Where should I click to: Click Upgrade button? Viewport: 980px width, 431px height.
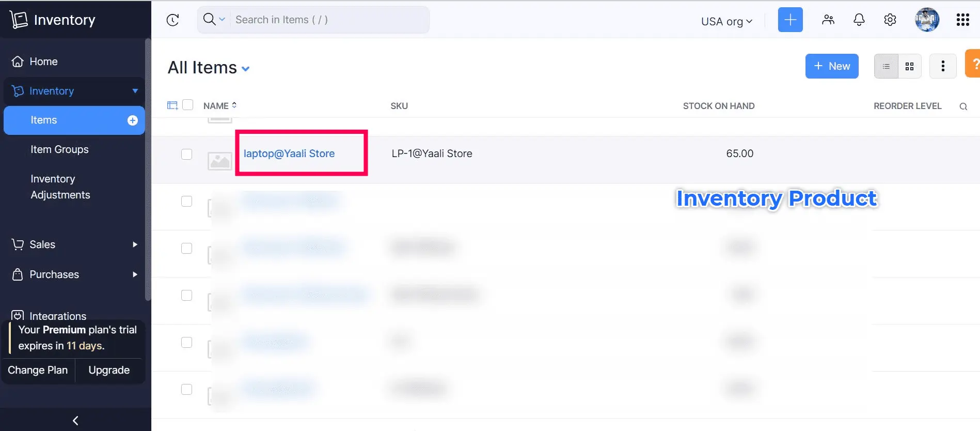(x=109, y=370)
